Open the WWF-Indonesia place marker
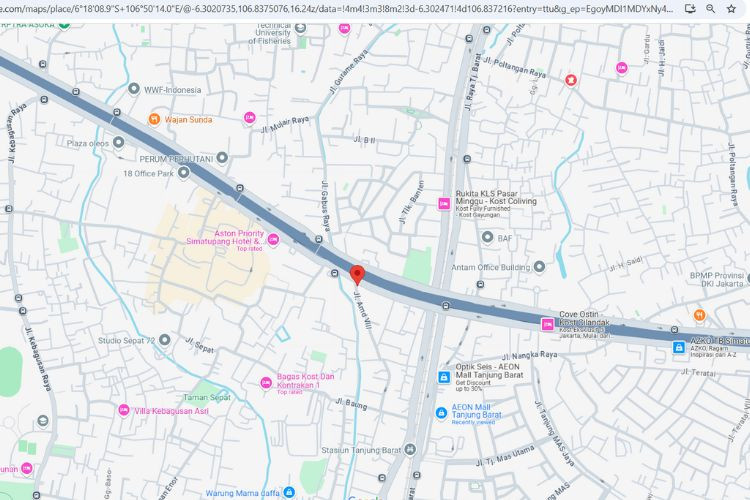Viewport: 750px width, 500px height. 134,89
